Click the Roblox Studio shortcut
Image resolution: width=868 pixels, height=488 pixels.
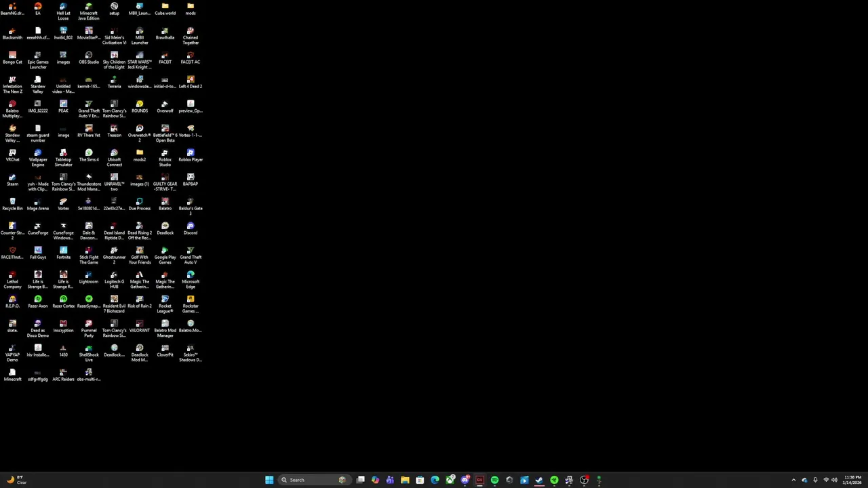coord(165,158)
